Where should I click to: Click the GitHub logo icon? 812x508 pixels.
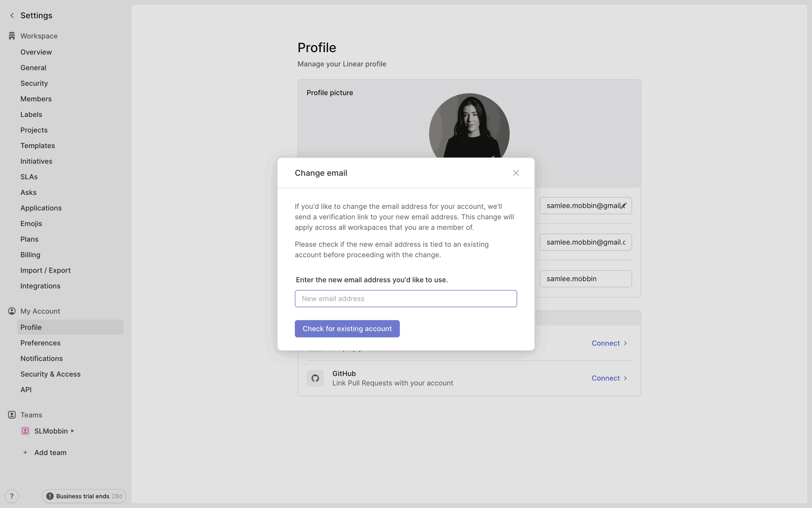tap(315, 378)
